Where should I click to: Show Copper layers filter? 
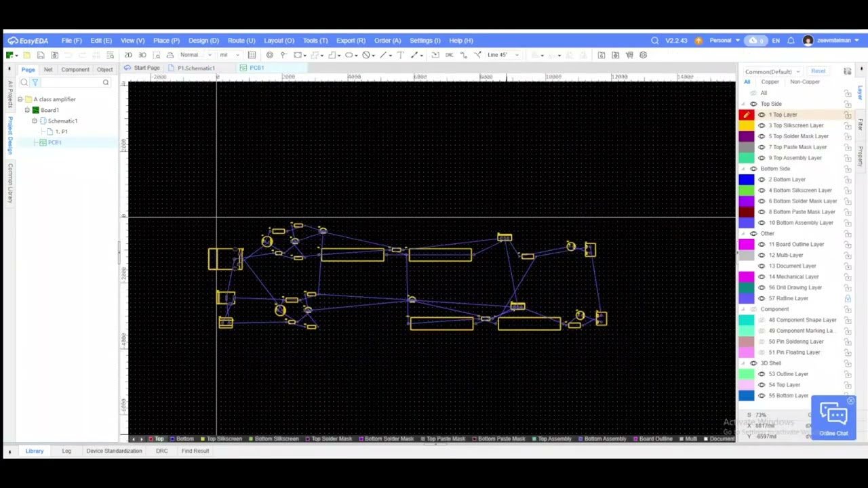click(770, 82)
